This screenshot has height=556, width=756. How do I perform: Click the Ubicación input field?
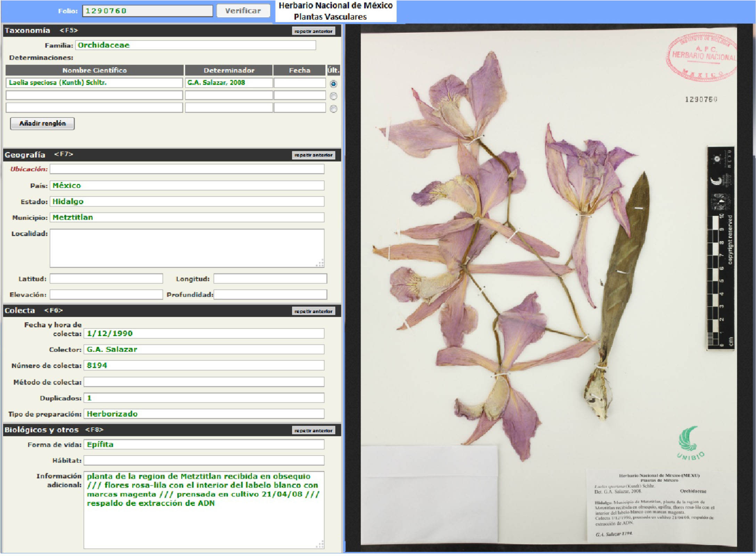pos(187,169)
